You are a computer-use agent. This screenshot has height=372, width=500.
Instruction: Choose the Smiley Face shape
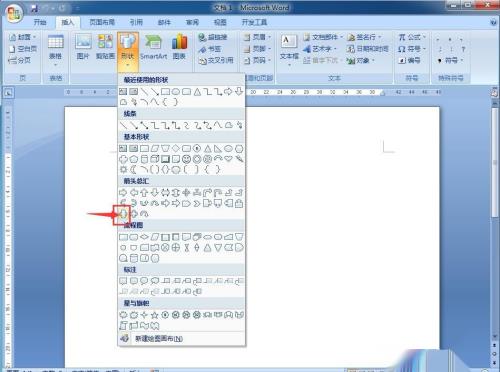(x=186, y=159)
